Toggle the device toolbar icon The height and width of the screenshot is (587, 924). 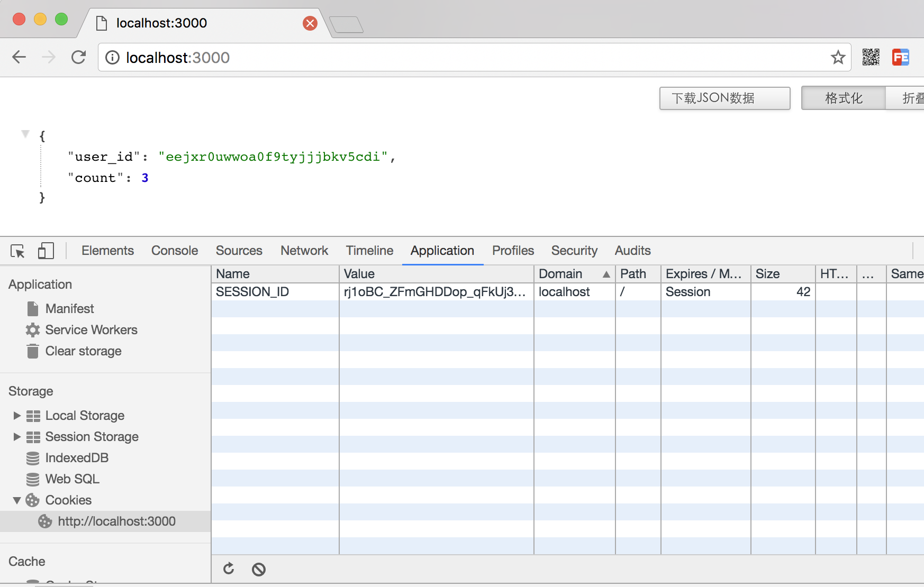coord(46,251)
